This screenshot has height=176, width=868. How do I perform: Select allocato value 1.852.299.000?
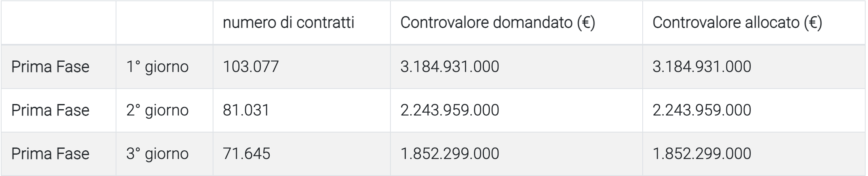[702, 153]
